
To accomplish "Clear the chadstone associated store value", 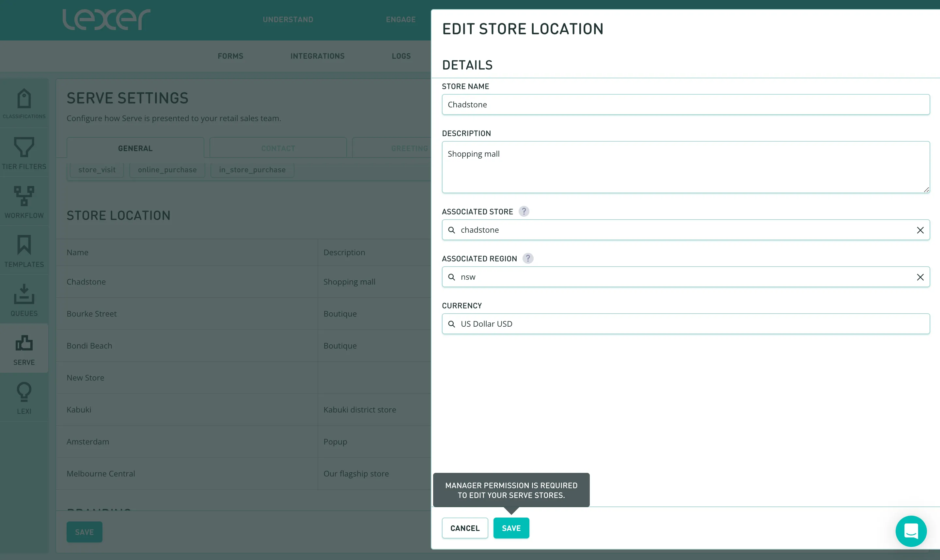I will click(x=920, y=230).
